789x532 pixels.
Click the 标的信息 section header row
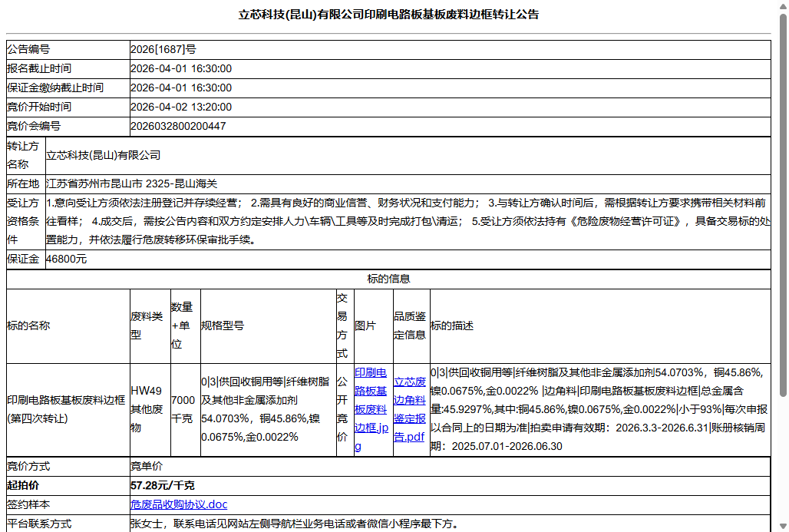[x=394, y=279]
